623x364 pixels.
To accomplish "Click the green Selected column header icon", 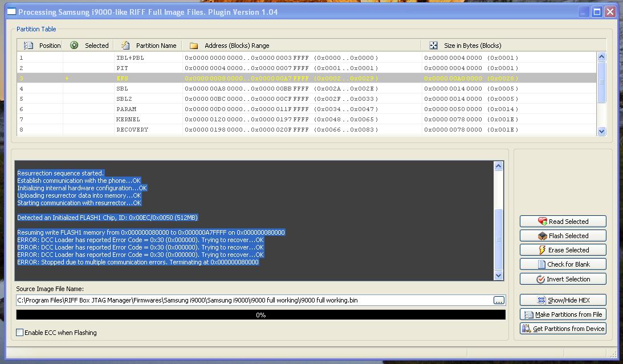I will point(74,45).
